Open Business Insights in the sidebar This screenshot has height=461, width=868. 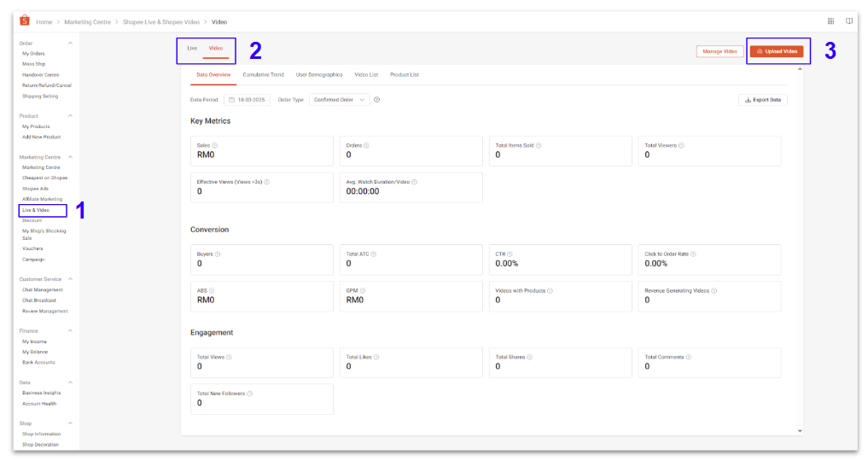42,393
